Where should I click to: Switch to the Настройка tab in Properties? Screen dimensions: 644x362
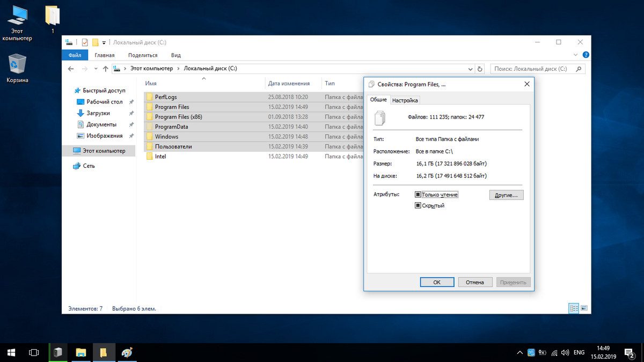point(405,100)
